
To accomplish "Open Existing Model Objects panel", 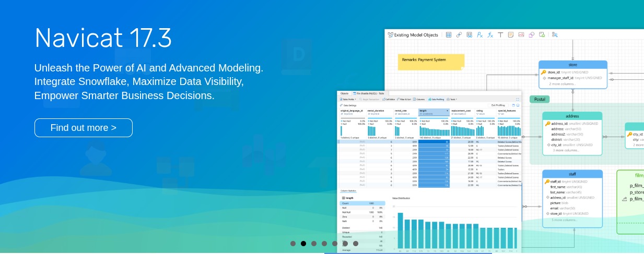I will coord(413,35).
